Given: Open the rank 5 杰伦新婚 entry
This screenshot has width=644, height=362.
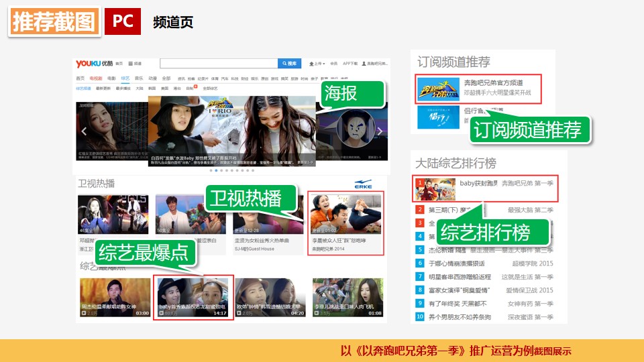Looking at the screenshot, I should point(447,249).
